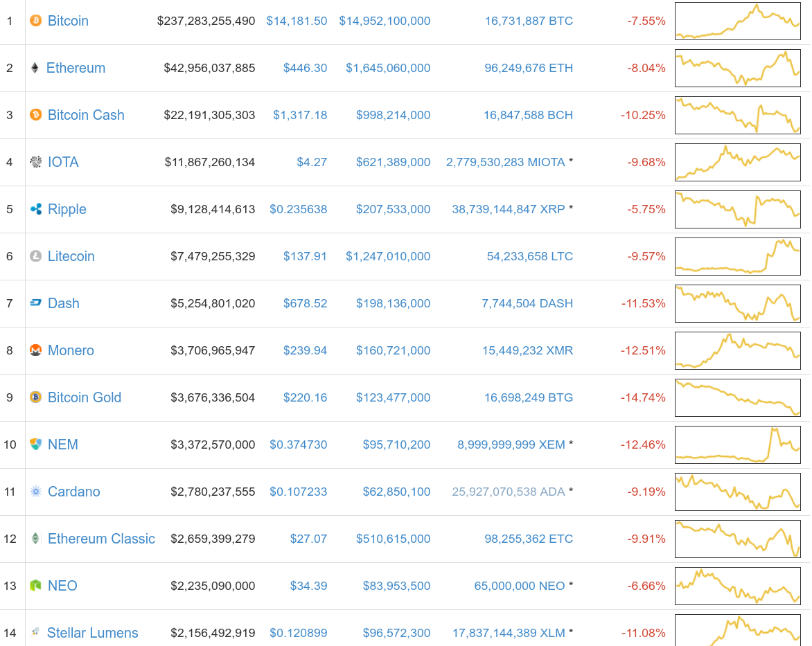Click Monero price sparkline chart
The image size is (812, 646).
(x=738, y=351)
